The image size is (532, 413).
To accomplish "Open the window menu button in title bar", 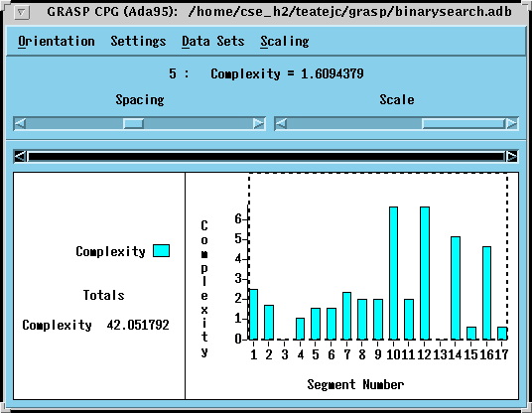I will [x=22, y=13].
